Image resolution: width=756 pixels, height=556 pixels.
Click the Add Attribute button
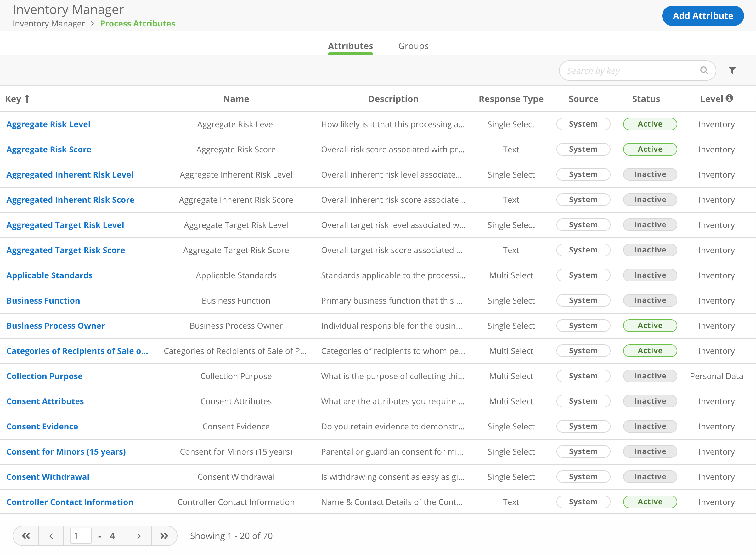click(702, 15)
